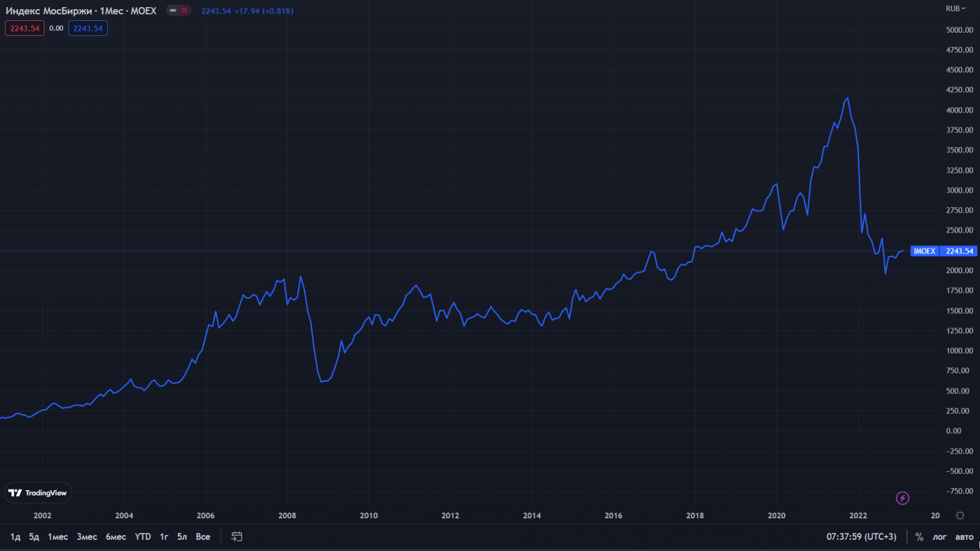Click the IMOEX price label on axis
The image size is (980, 551).
click(924, 251)
